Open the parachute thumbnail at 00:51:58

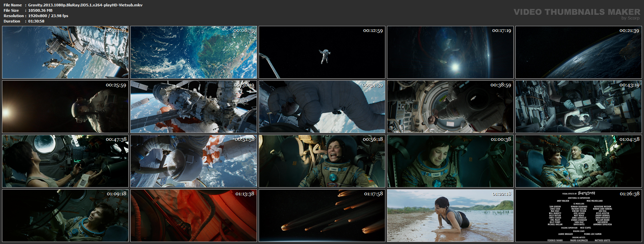(194, 161)
